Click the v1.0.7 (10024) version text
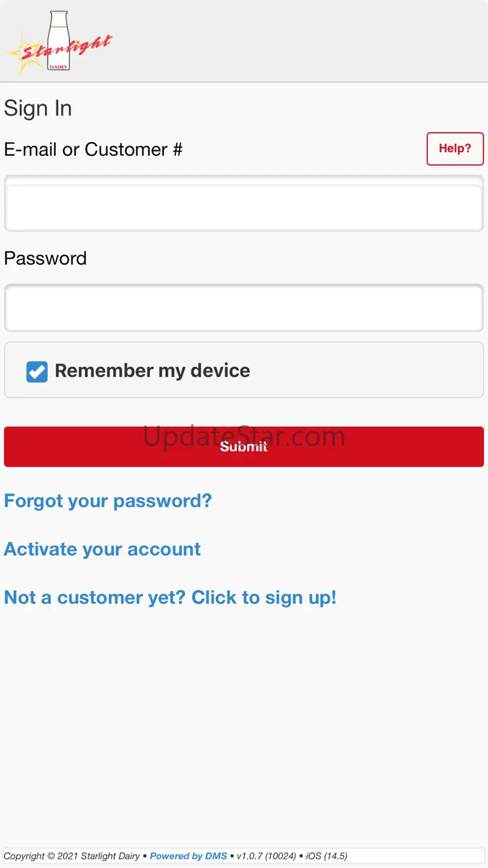The height and width of the screenshot is (868, 488). pos(267,856)
